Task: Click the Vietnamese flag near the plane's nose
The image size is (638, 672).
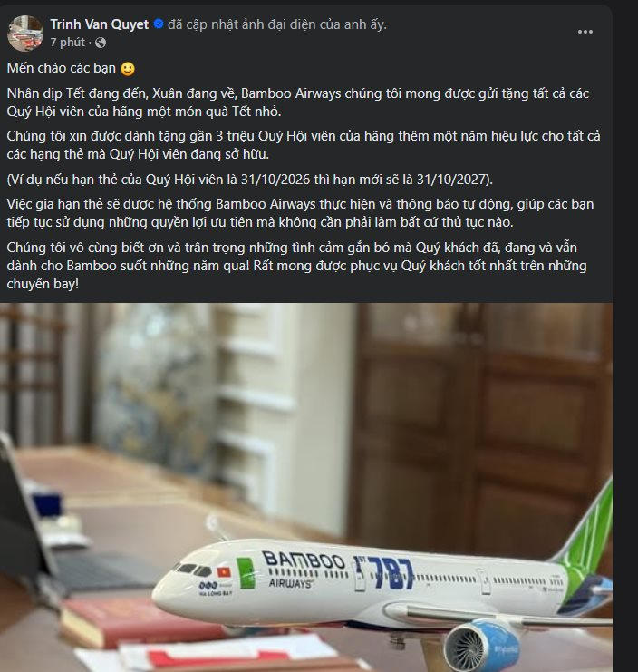Action: (x=221, y=573)
